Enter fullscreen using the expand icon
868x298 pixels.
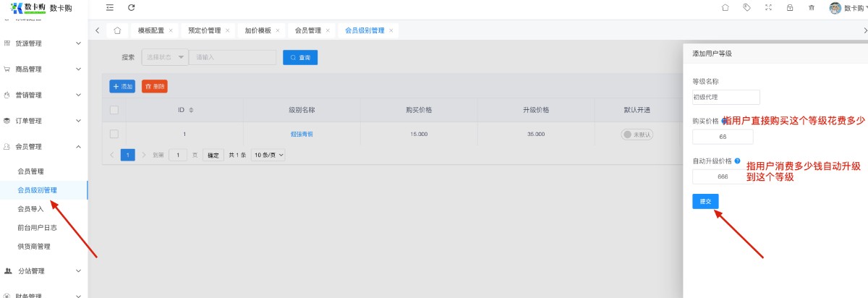click(768, 7)
